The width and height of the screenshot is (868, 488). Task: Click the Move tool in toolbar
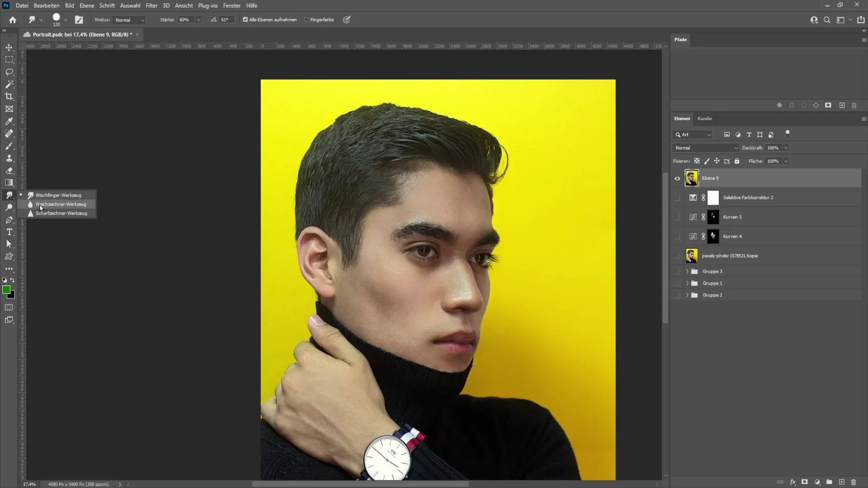(x=9, y=47)
